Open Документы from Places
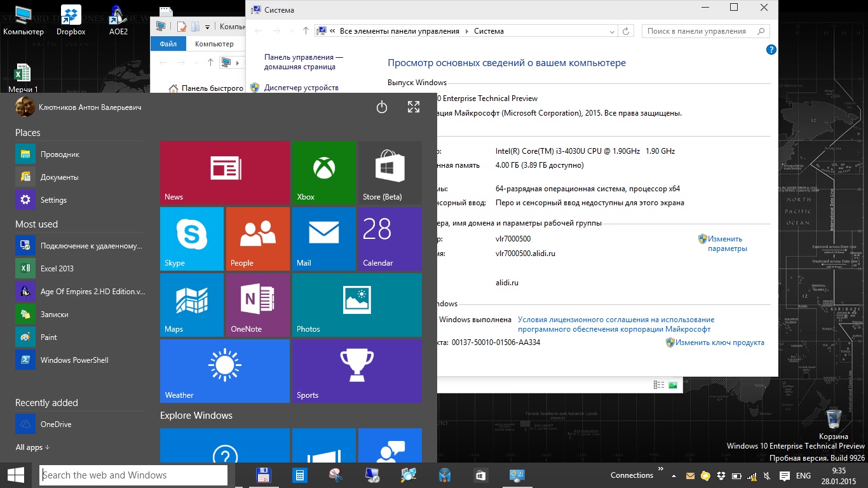 pyautogui.click(x=80, y=177)
